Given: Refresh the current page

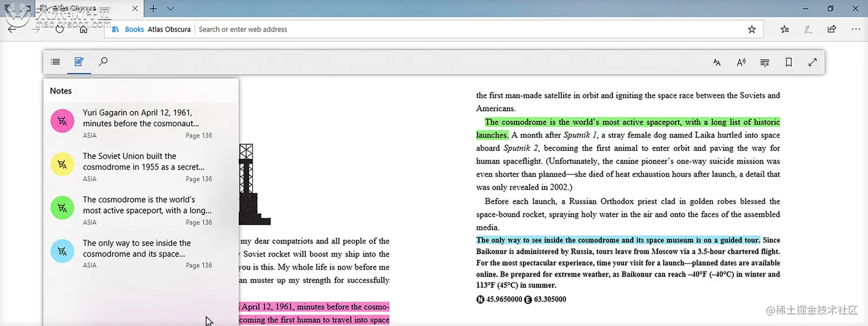Looking at the screenshot, I should [x=60, y=29].
